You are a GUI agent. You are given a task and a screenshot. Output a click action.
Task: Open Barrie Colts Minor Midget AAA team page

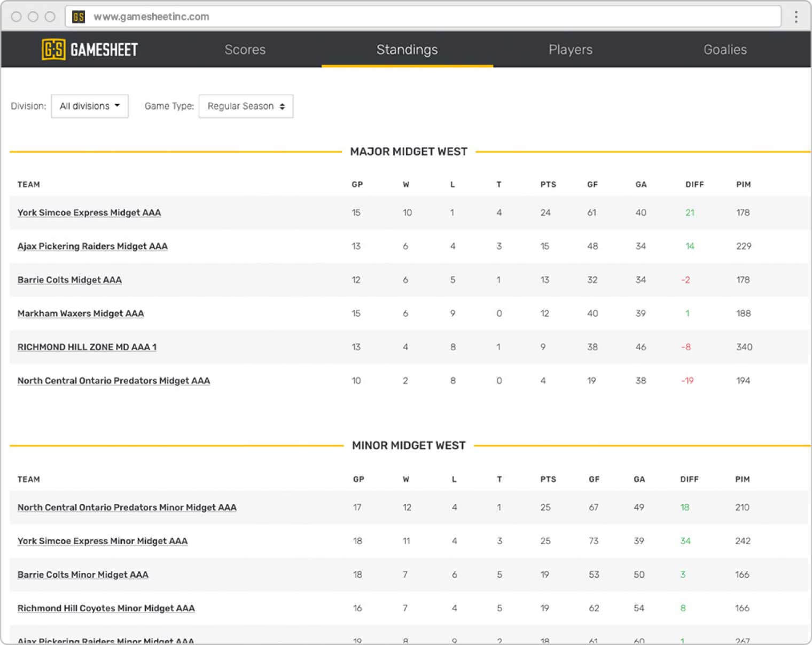coord(83,575)
